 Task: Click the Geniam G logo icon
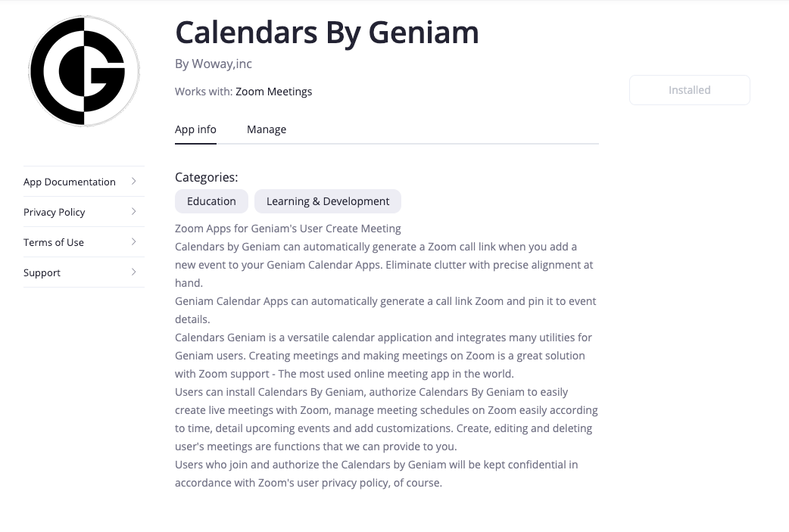click(x=84, y=71)
